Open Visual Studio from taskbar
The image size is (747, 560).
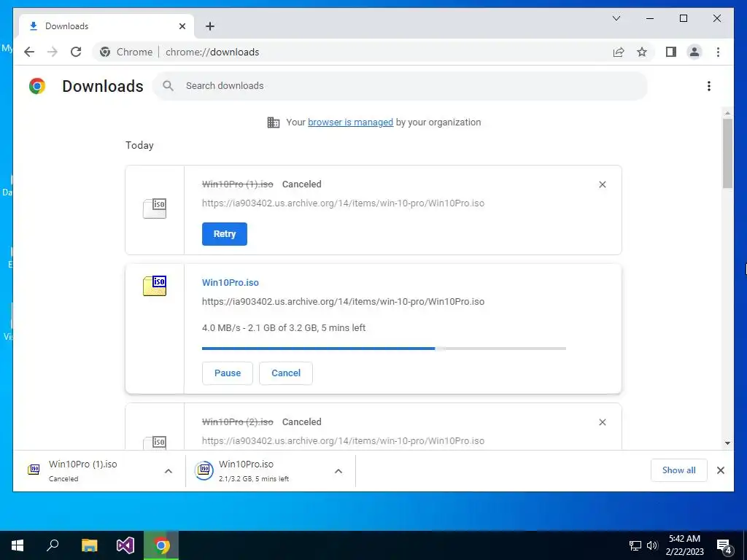click(x=125, y=545)
